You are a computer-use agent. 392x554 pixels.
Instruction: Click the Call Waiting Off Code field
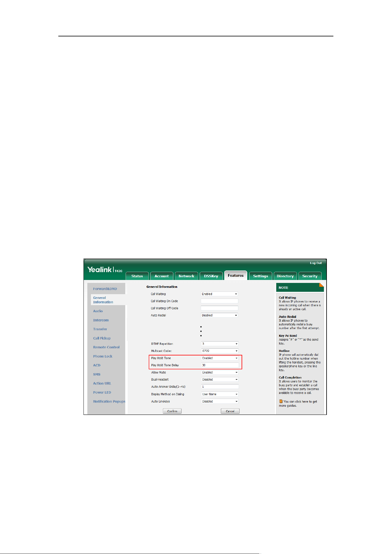tap(219, 308)
